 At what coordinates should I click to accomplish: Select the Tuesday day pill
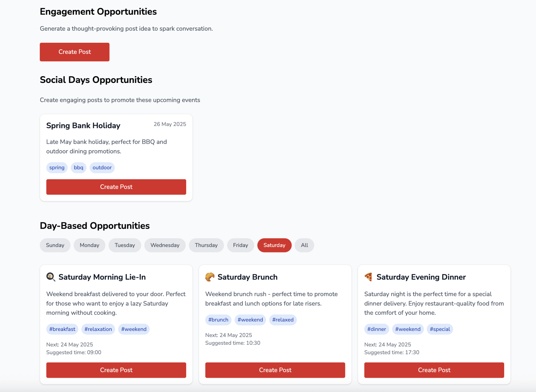(124, 245)
